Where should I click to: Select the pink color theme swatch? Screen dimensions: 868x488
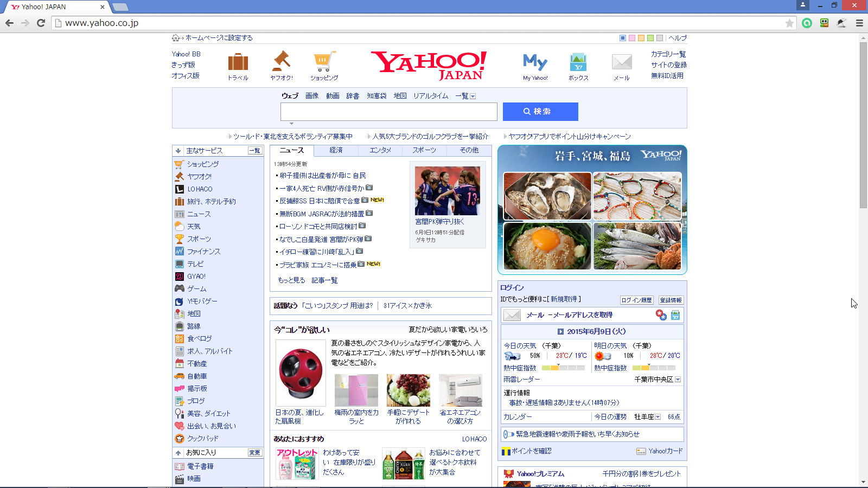[x=632, y=38]
